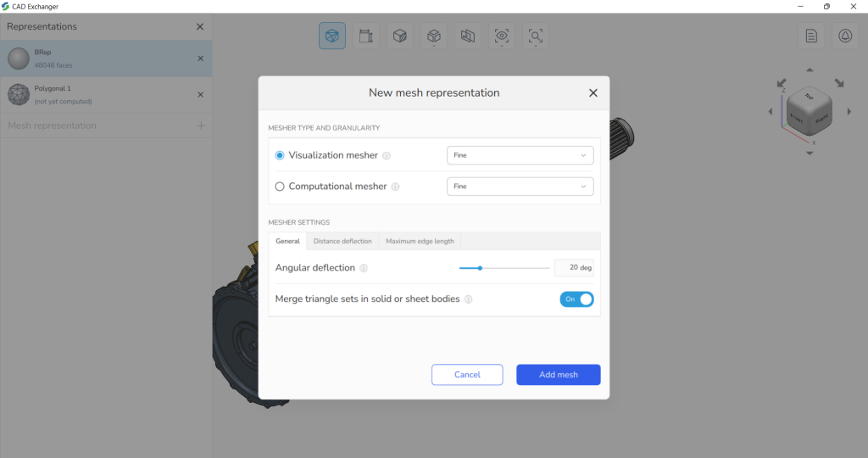Click the exploded view cube icon
Viewport: 868px width, 458px height.
tap(434, 36)
